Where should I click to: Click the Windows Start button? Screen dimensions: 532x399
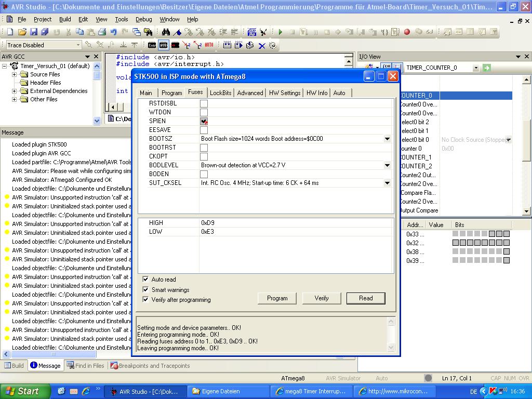[x=24, y=391]
